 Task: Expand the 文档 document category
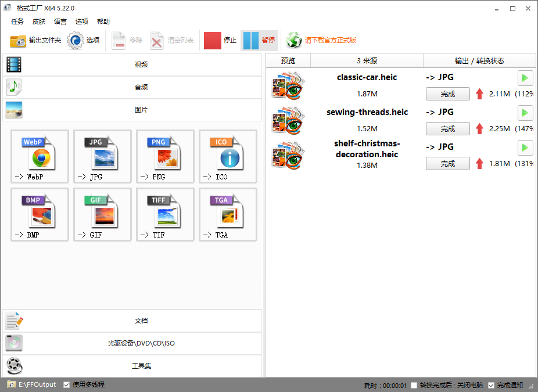(x=132, y=321)
